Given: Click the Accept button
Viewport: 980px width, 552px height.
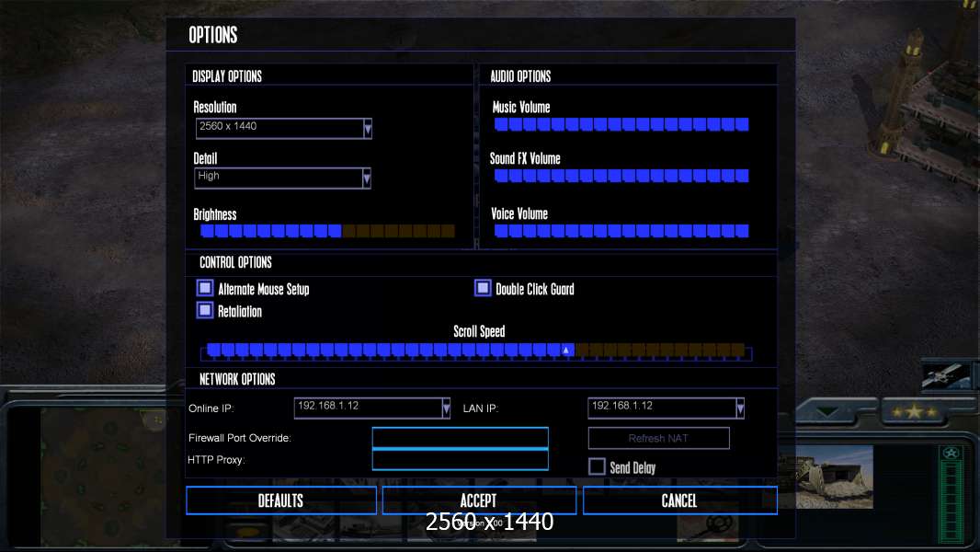Looking at the screenshot, I should [479, 500].
